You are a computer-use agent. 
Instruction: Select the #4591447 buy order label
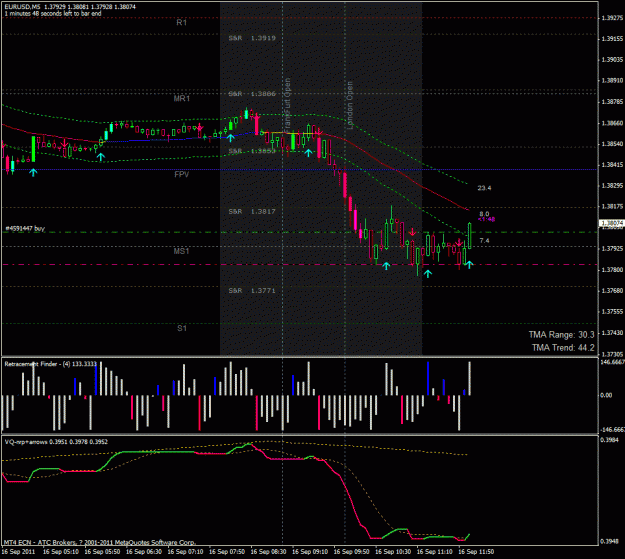[x=25, y=228]
